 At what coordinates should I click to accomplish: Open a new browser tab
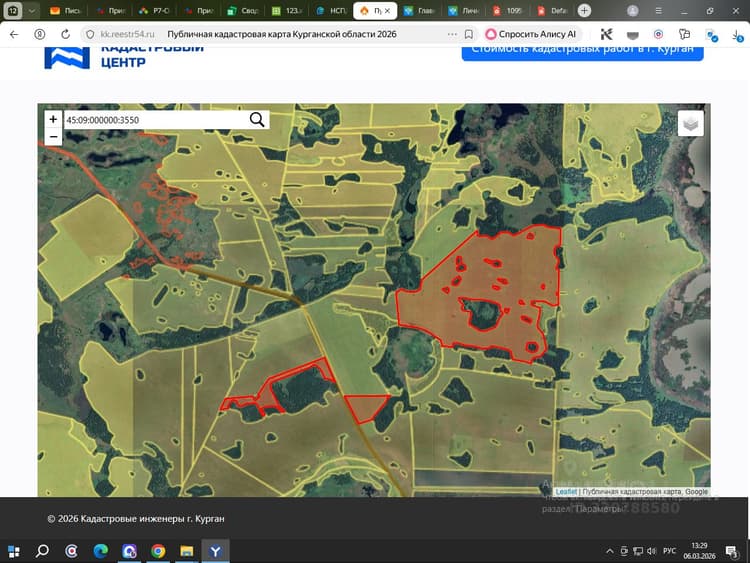click(584, 11)
